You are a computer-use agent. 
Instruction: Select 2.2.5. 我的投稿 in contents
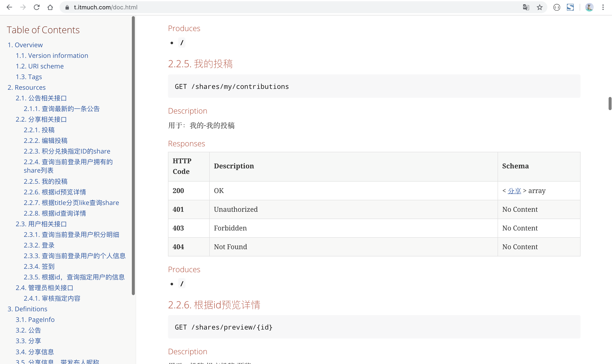(45, 181)
